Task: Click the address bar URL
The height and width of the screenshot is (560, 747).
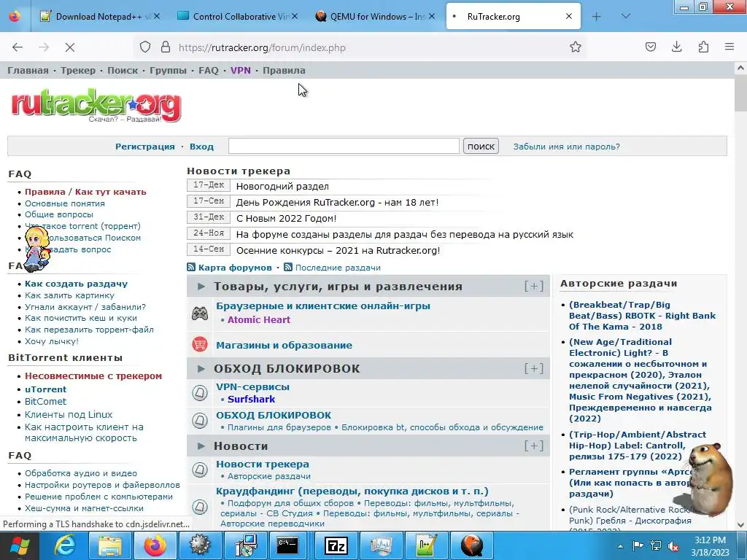Action: pyautogui.click(x=262, y=47)
